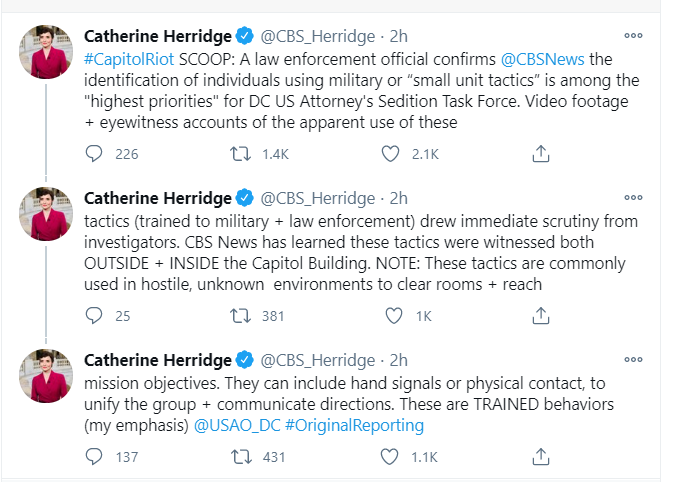Retweet the second tweet showing 381 retweets
The height and width of the screenshot is (482, 682).
241,315
